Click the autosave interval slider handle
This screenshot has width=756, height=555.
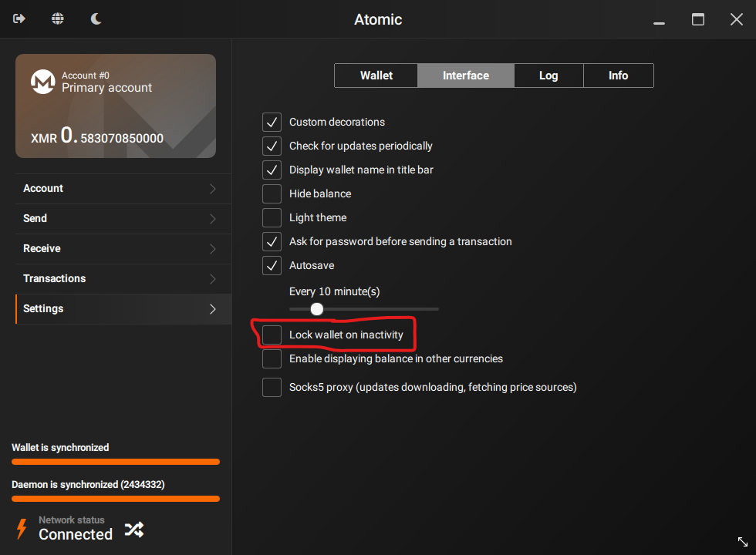point(316,309)
